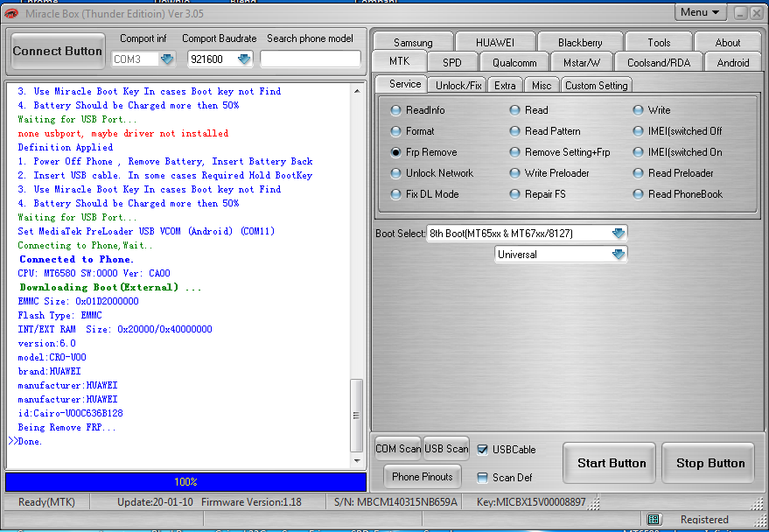Select the ReadInfo radio option
The height and width of the screenshot is (532, 769).
pos(395,110)
